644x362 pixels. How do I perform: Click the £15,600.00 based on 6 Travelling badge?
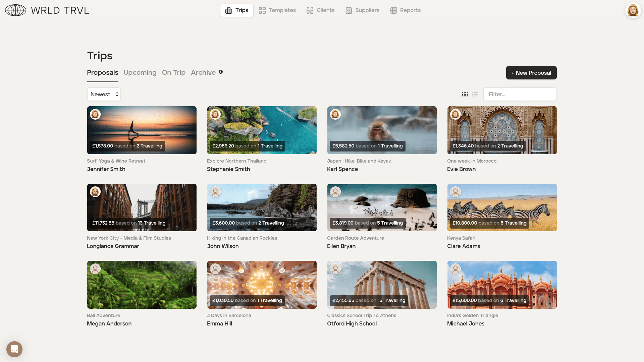click(x=489, y=301)
